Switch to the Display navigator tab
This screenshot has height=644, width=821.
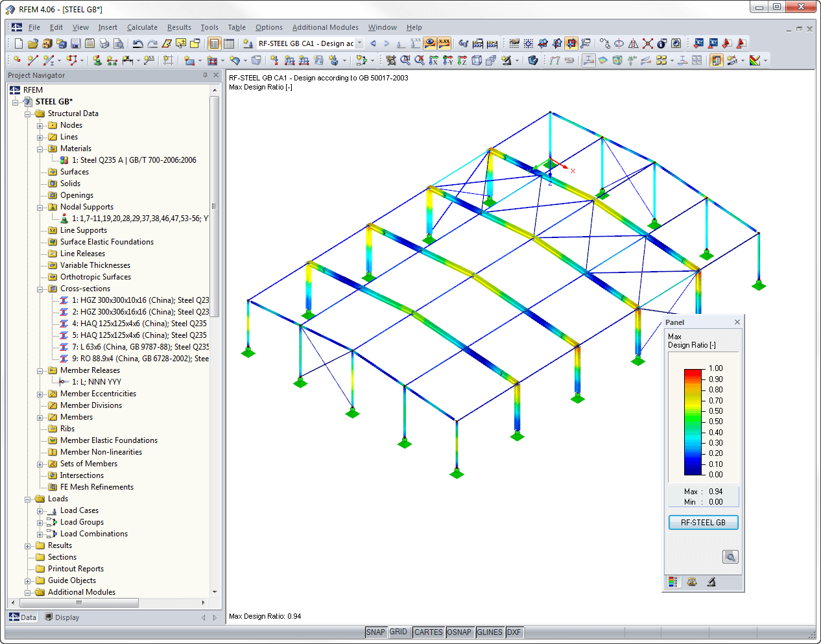pyautogui.click(x=62, y=617)
